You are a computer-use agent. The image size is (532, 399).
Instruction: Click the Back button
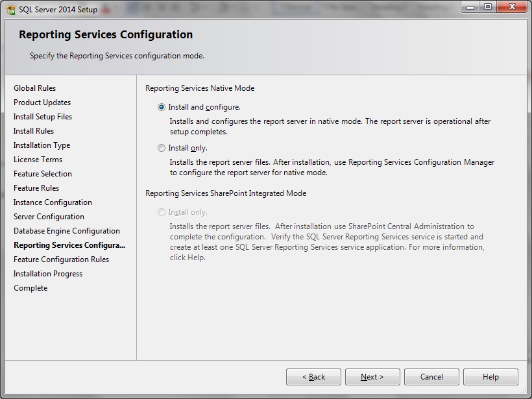pos(313,377)
